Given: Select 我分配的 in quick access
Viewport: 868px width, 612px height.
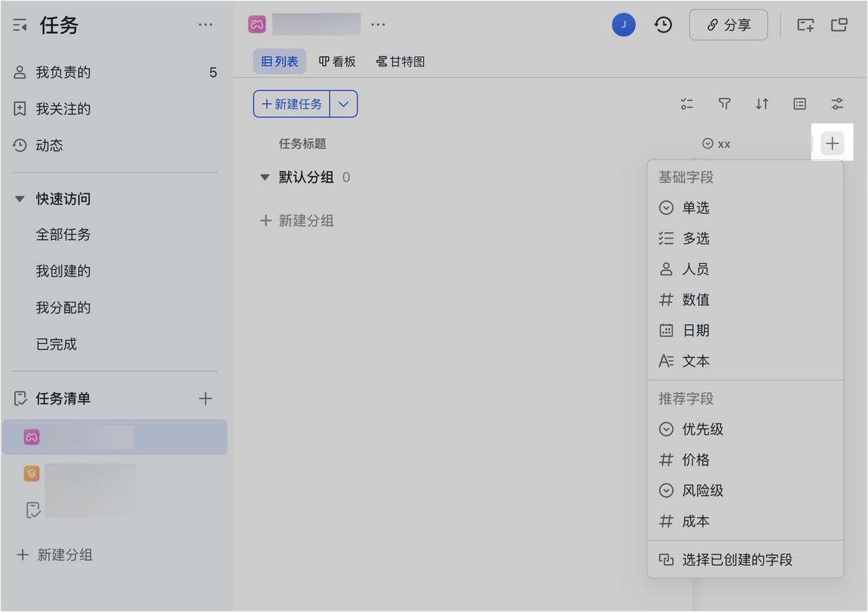Looking at the screenshot, I should (63, 308).
